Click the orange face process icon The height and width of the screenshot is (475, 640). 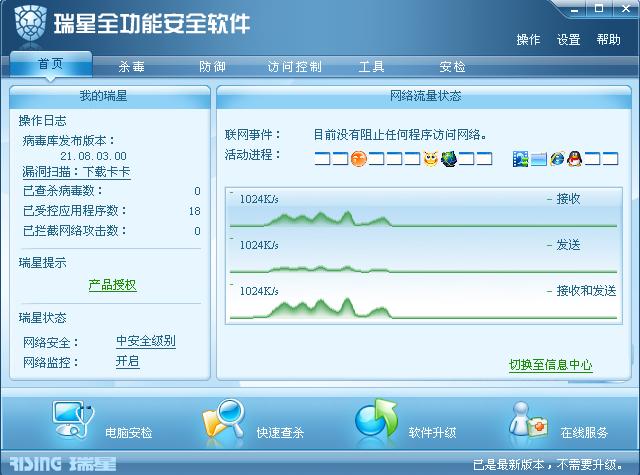(358, 159)
